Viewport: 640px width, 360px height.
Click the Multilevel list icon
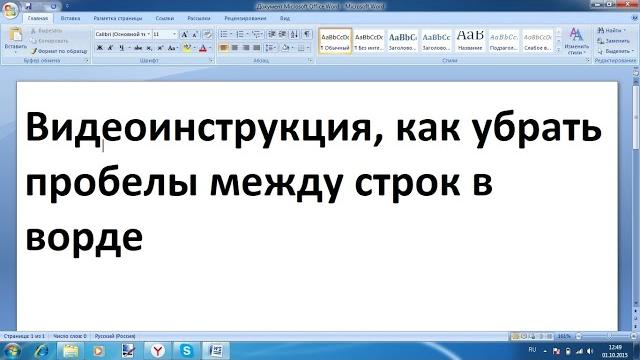pyautogui.click(x=257, y=34)
